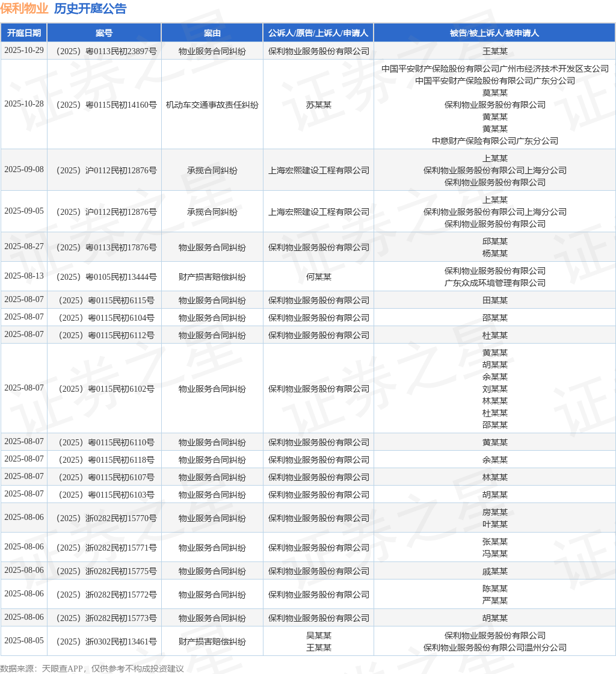Click defendant 莫某某
Image resolution: width=616 pixels, height=674 pixels.
tap(495, 93)
